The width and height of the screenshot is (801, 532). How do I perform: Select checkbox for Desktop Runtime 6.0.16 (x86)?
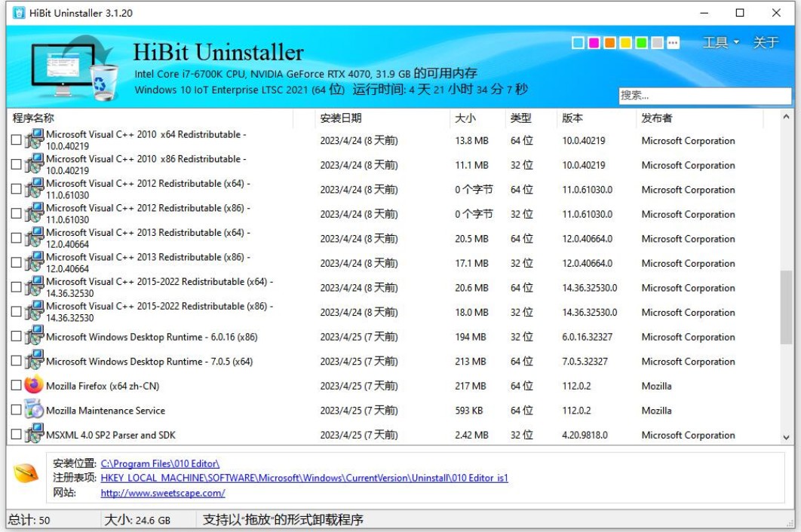point(17,336)
